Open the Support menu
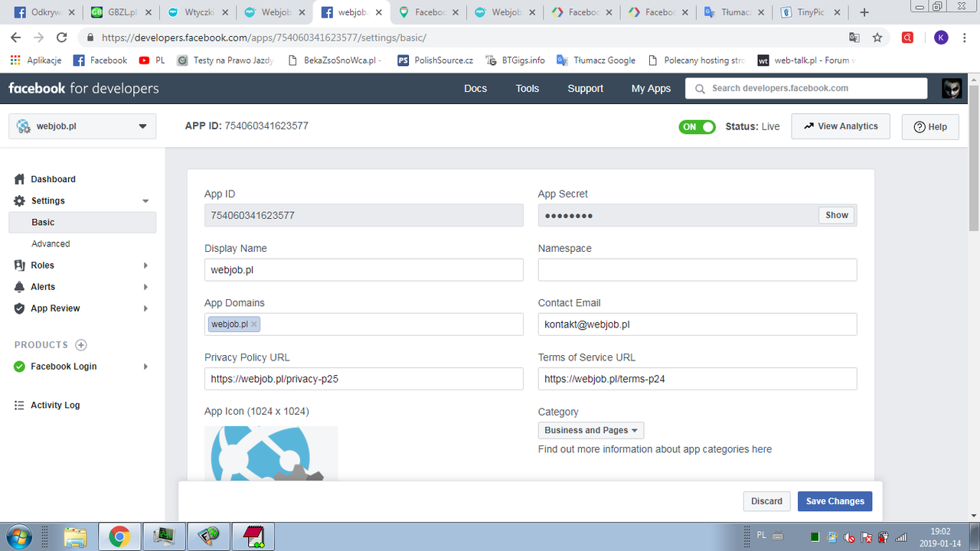 [x=586, y=89]
